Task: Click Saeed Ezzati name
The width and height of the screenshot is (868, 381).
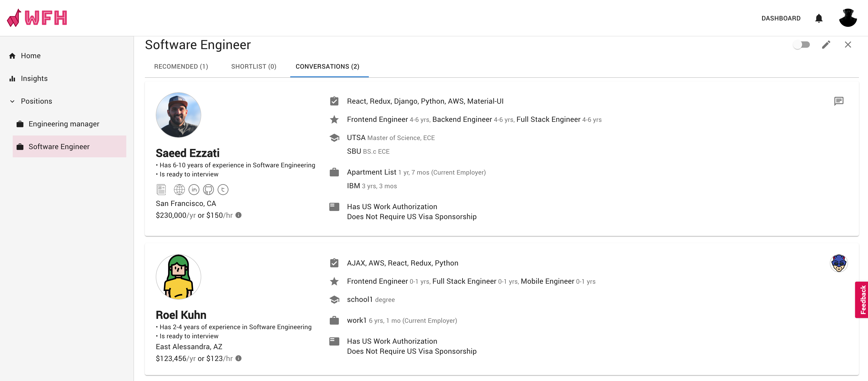Action: point(187,153)
